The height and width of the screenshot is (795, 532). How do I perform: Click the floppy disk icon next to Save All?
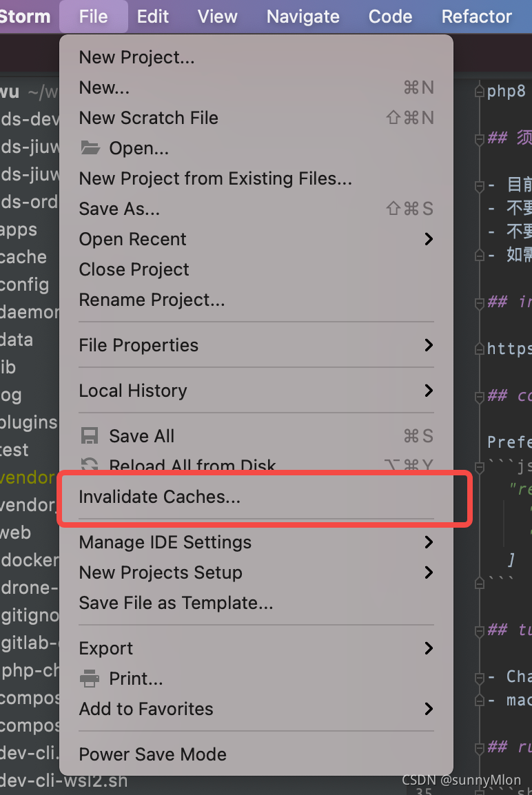(x=90, y=435)
